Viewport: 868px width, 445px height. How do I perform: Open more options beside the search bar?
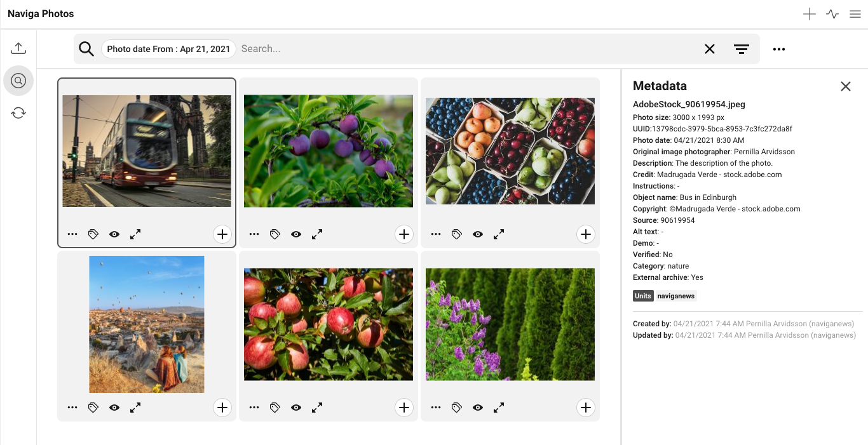pos(779,49)
